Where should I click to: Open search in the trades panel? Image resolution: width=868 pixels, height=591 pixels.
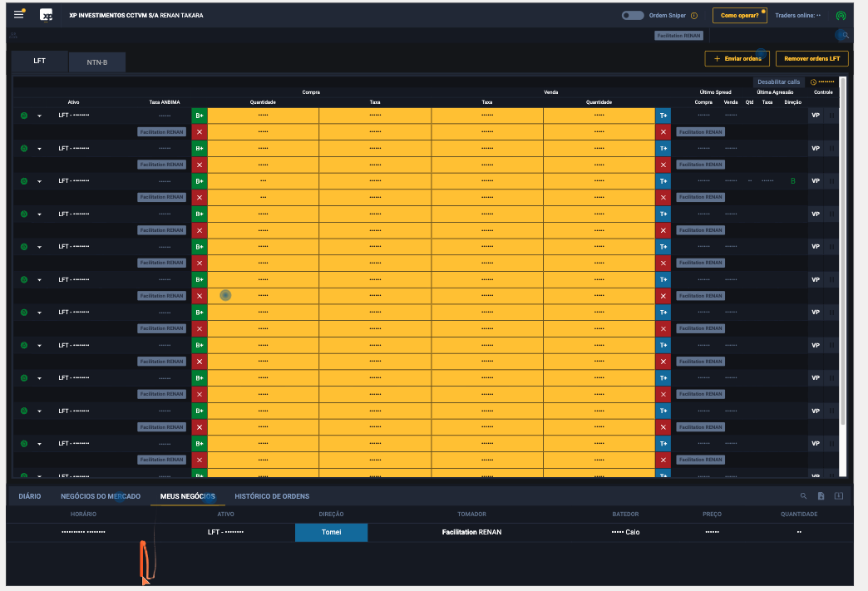[803, 496]
